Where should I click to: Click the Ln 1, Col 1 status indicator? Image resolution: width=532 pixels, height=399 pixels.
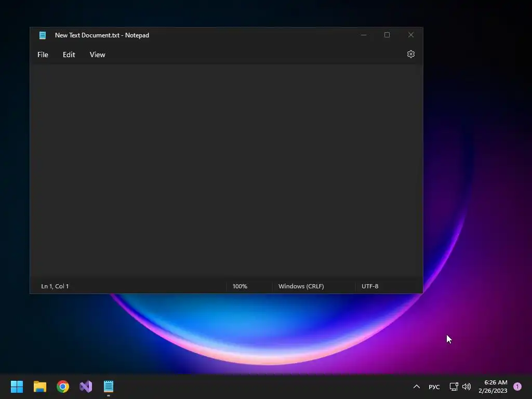55,286
